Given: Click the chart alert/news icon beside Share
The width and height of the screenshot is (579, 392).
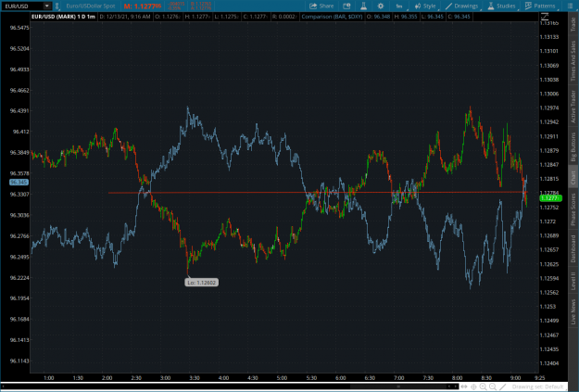Looking at the screenshot, I should click(x=346, y=6).
